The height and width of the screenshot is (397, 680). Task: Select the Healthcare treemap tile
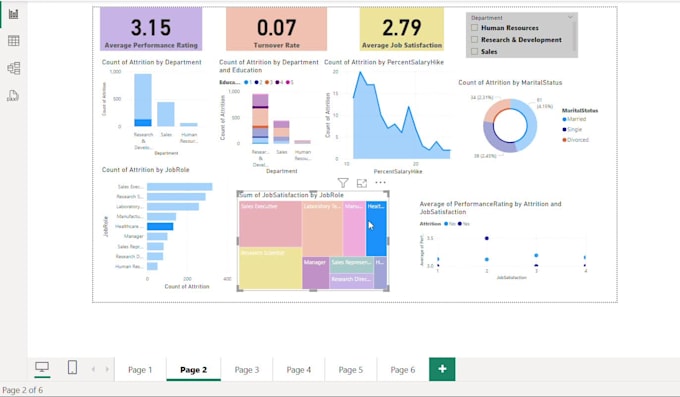coord(376,229)
